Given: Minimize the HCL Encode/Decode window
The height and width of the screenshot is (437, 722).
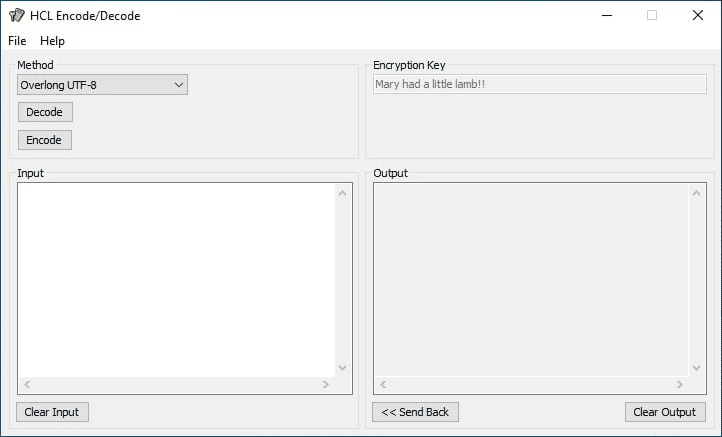Looking at the screenshot, I should tap(607, 15).
